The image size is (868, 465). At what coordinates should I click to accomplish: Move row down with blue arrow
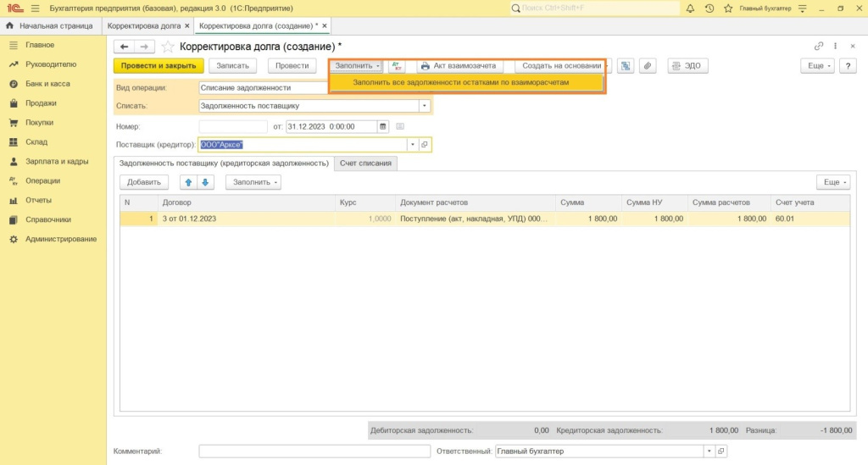pyautogui.click(x=205, y=182)
